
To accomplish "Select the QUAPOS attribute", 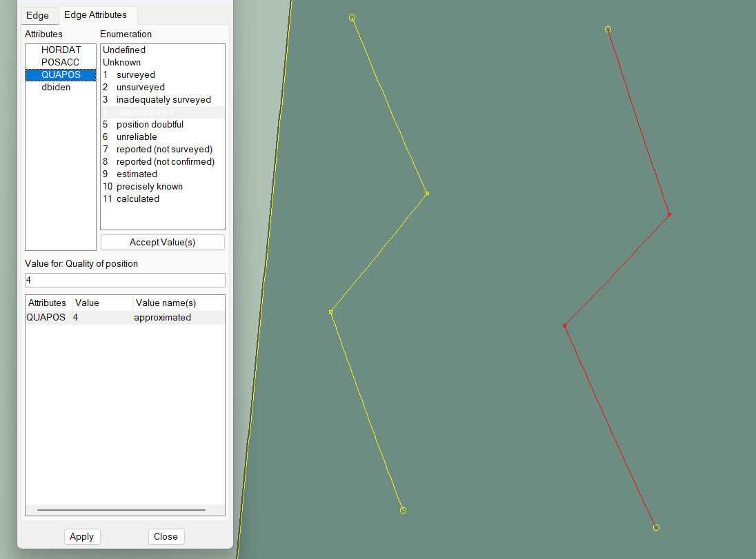I will pos(61,74).
